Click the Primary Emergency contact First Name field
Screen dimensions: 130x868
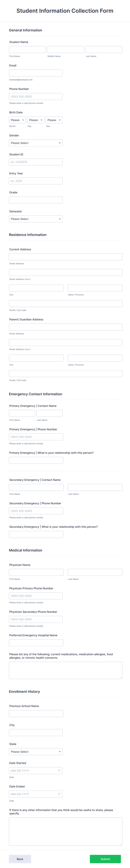pyautogui.click(x=22, y=413)
